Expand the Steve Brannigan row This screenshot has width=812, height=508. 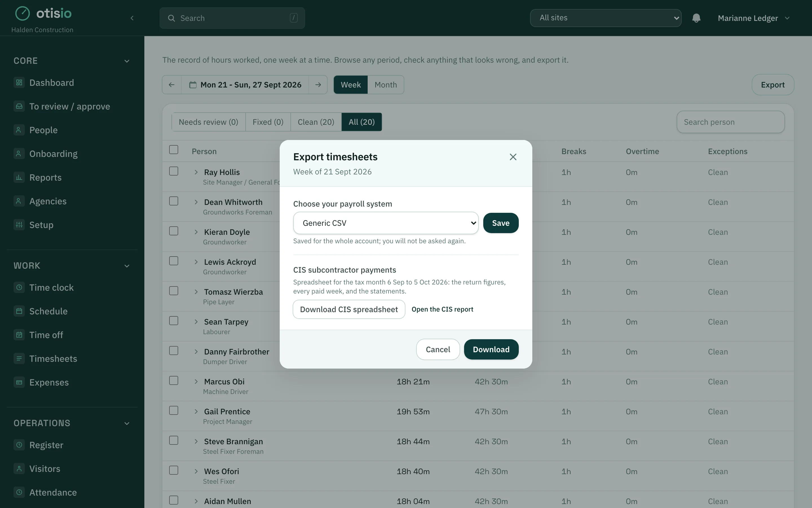tap(196, 441)
